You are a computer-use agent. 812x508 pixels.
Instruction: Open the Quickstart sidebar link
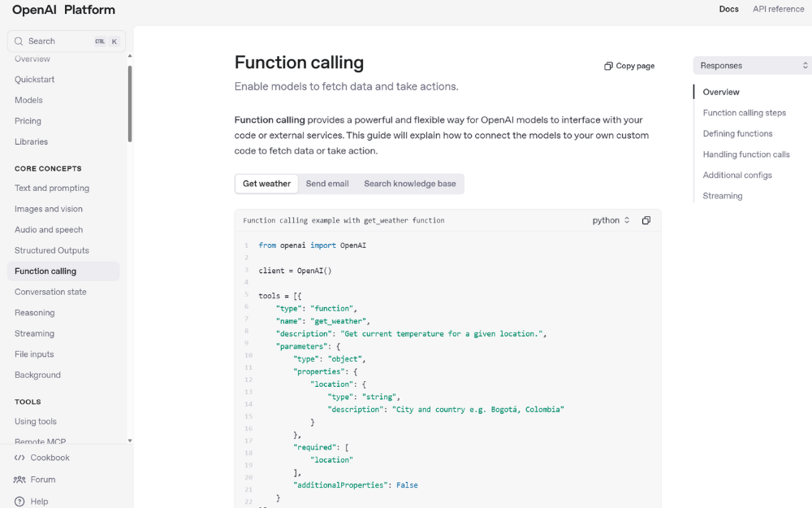pos(34,80)
